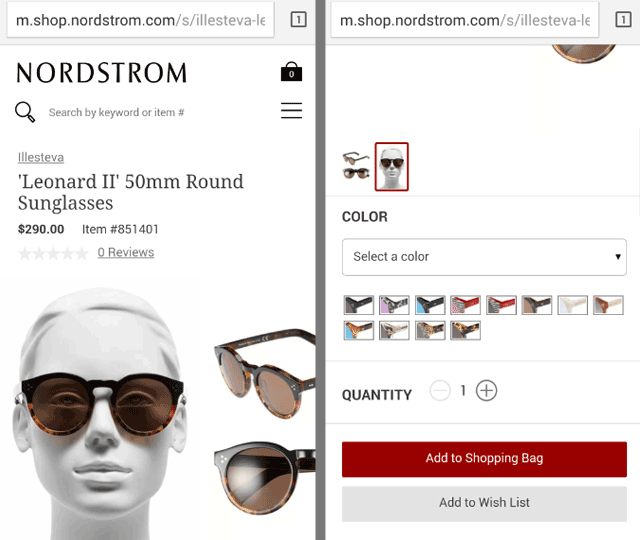This screenshot has height=540, width=640.
Task: Choose the cream white color swatch
Action: (x=572, y=305)
